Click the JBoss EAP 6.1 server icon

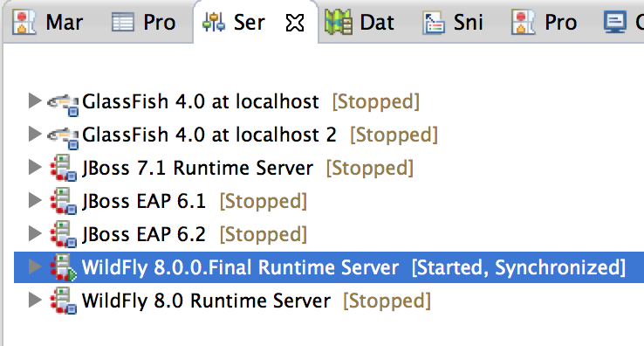(63, 201)
